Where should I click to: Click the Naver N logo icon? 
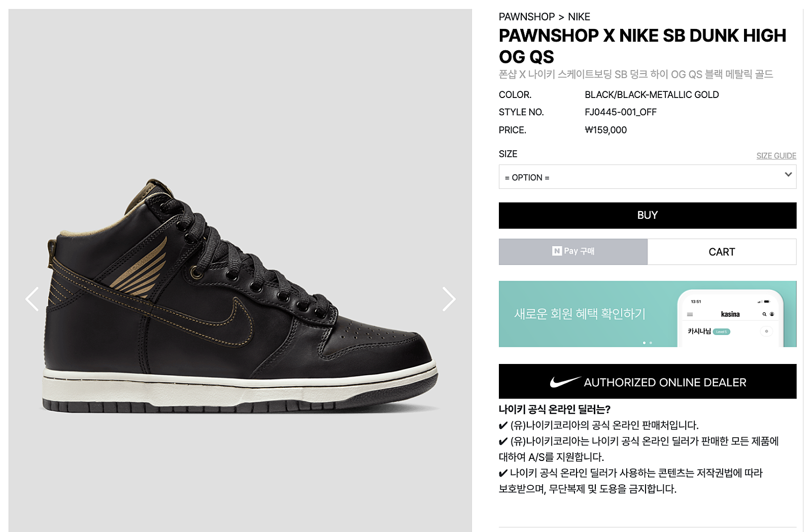[x=557, y=251]
